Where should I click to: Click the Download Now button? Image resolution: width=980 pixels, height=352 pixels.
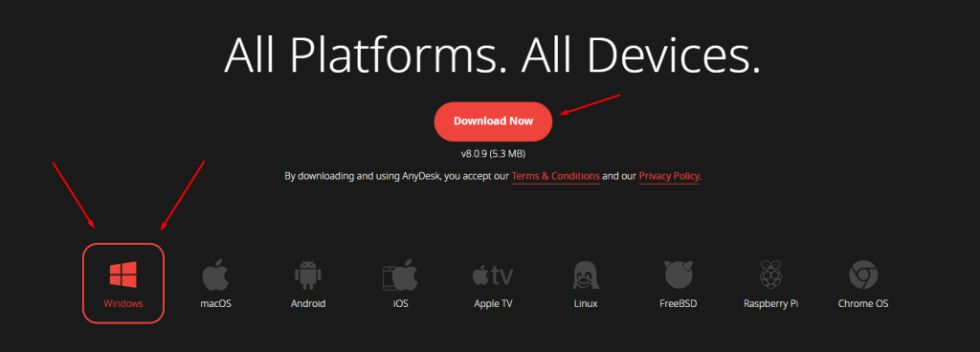493,121
